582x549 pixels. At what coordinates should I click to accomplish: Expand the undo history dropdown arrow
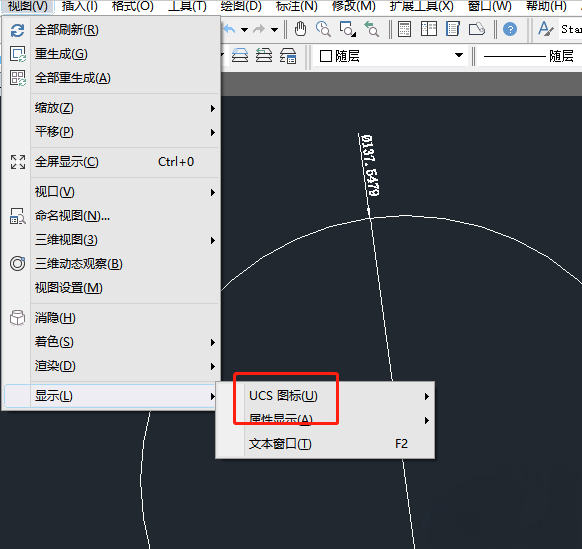pos(244,30)
